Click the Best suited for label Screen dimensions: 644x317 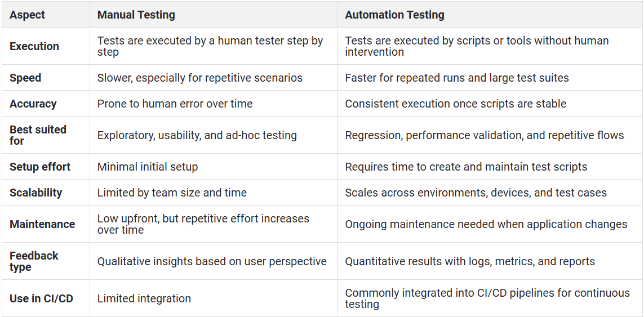point(38,135)
